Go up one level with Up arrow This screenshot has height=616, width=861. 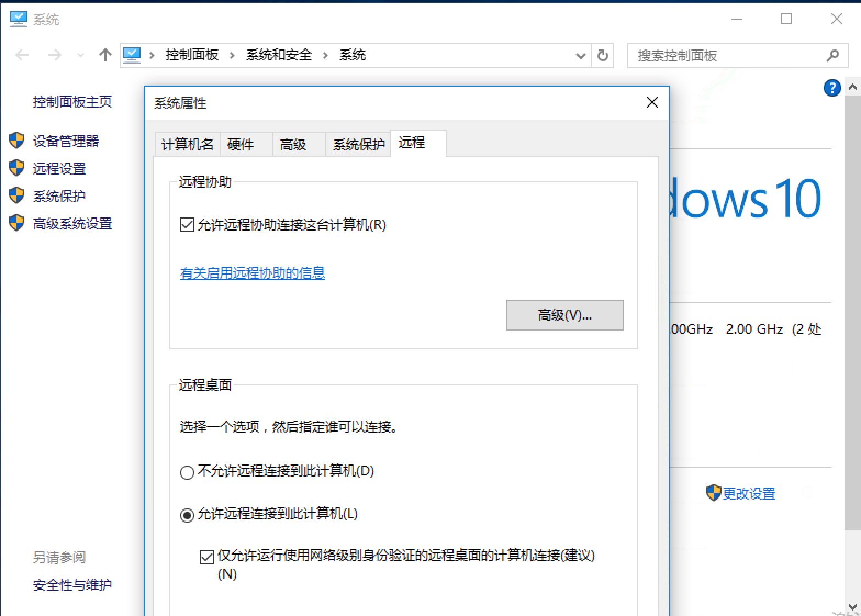[x=105, y=55]
